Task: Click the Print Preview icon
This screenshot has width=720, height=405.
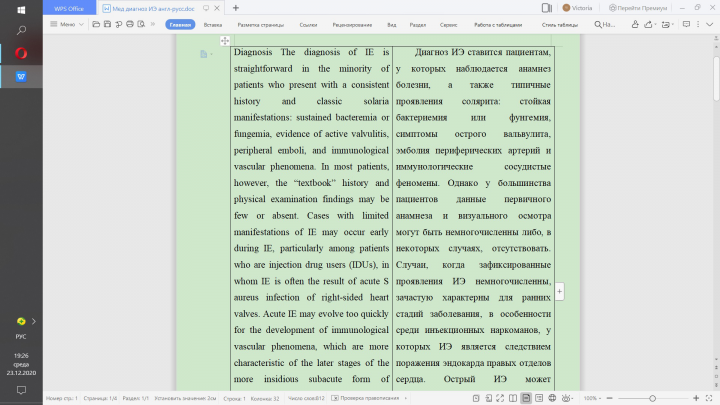Action: (x=141, y=24)
